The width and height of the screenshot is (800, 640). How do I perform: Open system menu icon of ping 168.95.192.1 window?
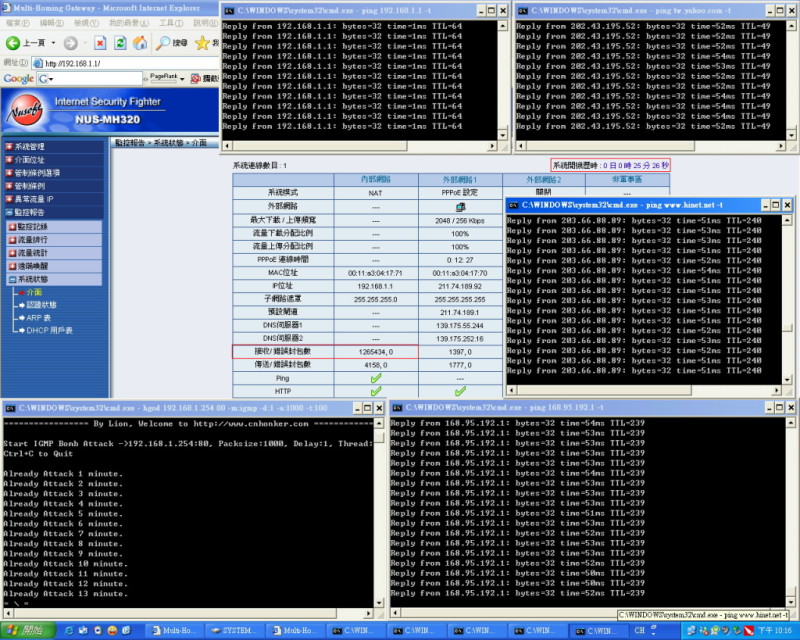397,408
